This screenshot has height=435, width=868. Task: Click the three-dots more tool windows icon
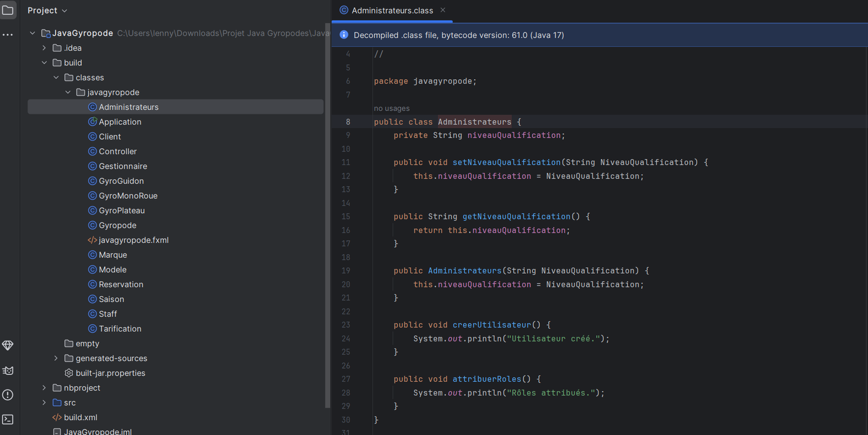(8, 35)
